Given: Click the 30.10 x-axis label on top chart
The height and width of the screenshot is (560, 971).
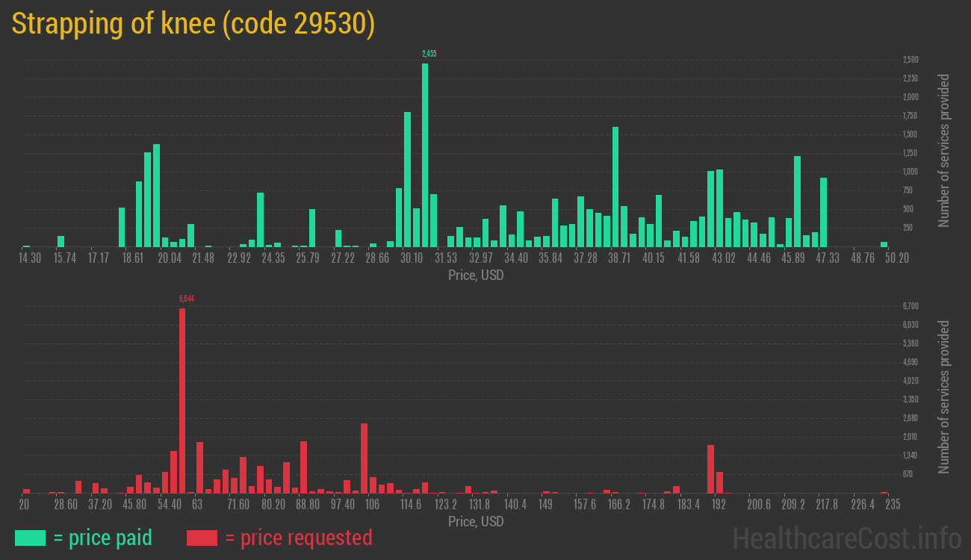Looking at the screenshot, I should pos(412,258).
